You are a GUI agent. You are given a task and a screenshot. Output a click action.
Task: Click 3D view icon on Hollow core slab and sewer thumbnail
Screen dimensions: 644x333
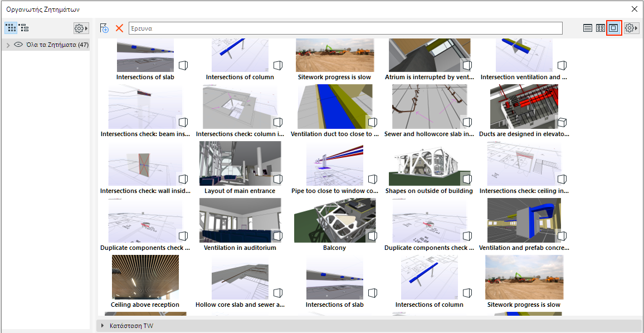[x=278, y=293]
